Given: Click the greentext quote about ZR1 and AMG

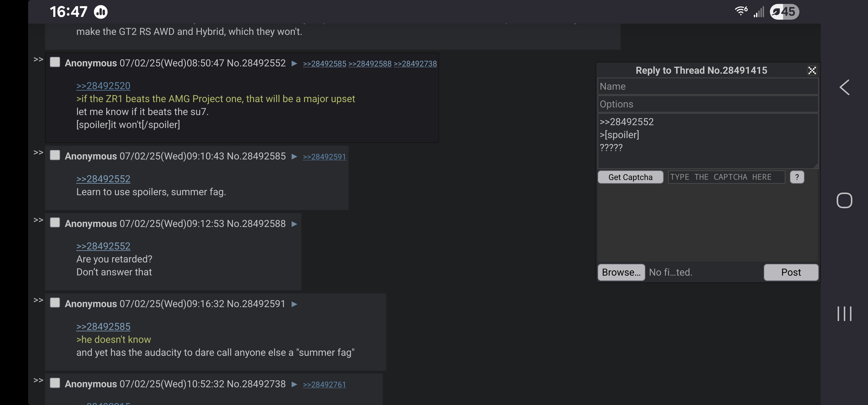Looking at the screenshot, I should point(215,99).
